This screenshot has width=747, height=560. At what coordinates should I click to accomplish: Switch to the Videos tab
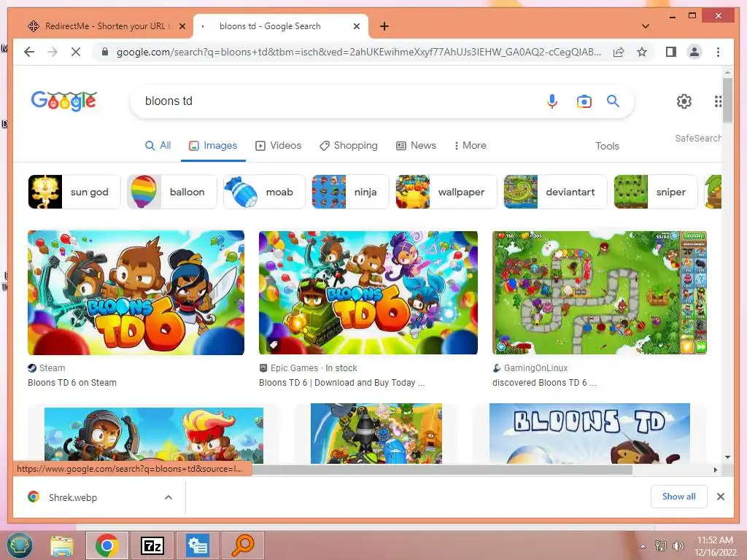click(278, 146)
